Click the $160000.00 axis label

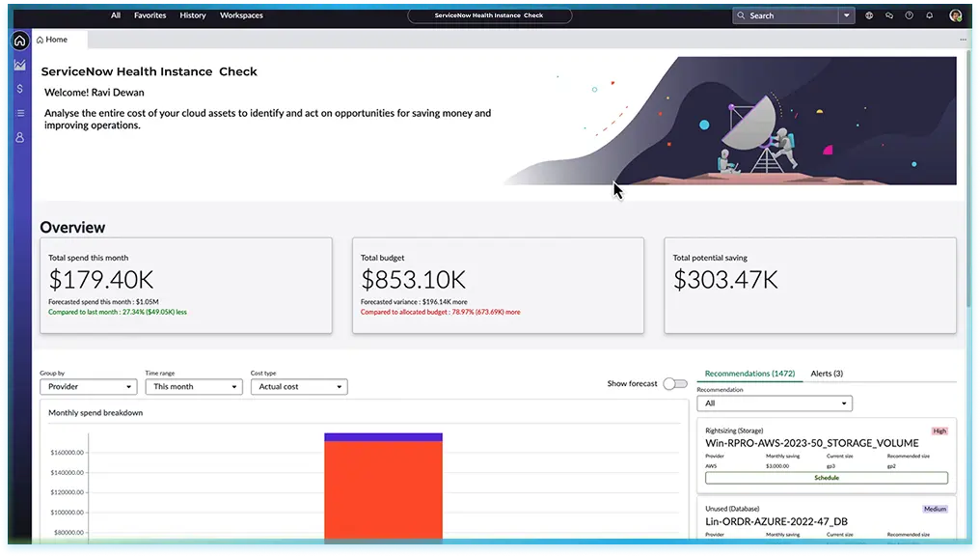coord(67,452)
